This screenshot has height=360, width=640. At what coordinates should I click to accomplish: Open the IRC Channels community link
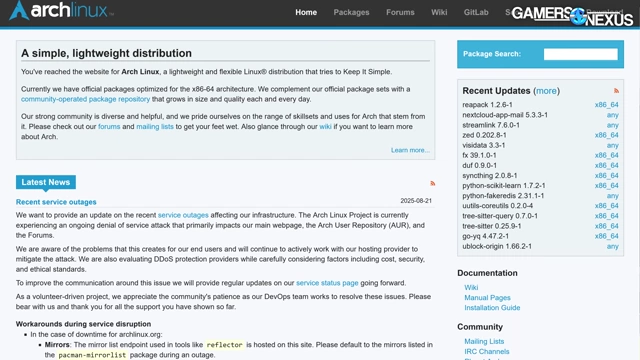pos(487,351)
